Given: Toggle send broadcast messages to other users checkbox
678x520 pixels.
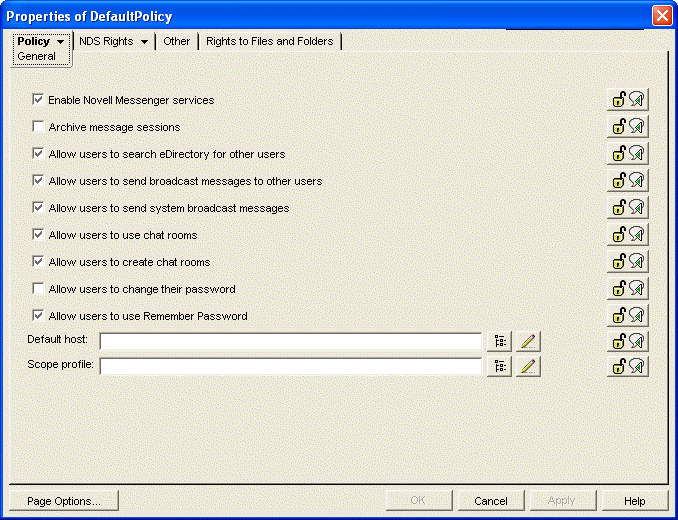Looking at the screenshot, I should pos(38,180).
